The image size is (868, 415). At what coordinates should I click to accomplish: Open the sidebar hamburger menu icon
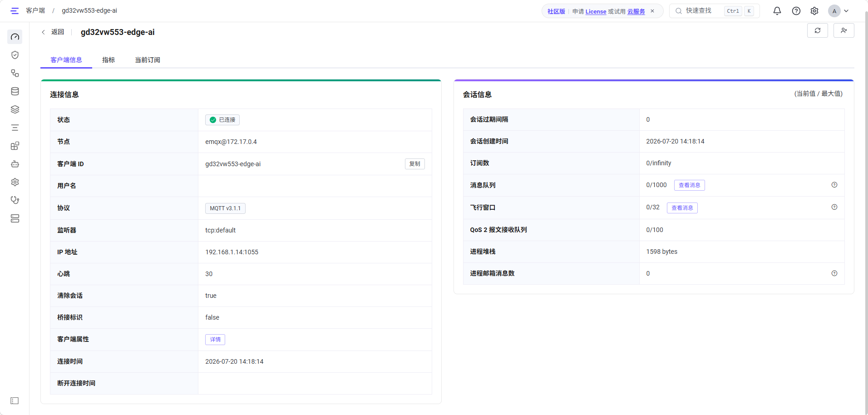(x=15, y=10)
